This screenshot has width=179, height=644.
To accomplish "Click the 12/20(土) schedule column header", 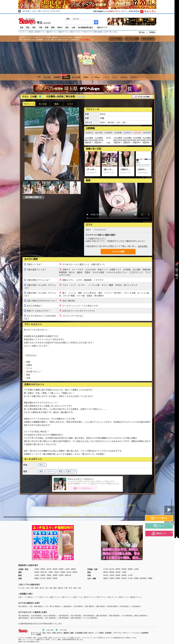I will point(127,133).
